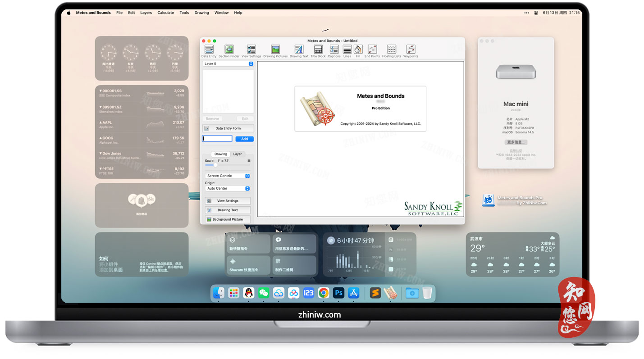Viewport: 644px width, 359px height.
Task: Open the File menu
Action: pos(119,13)
